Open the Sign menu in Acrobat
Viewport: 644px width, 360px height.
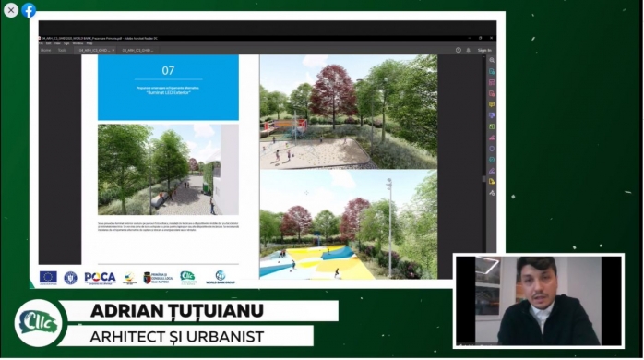[66, 43]
